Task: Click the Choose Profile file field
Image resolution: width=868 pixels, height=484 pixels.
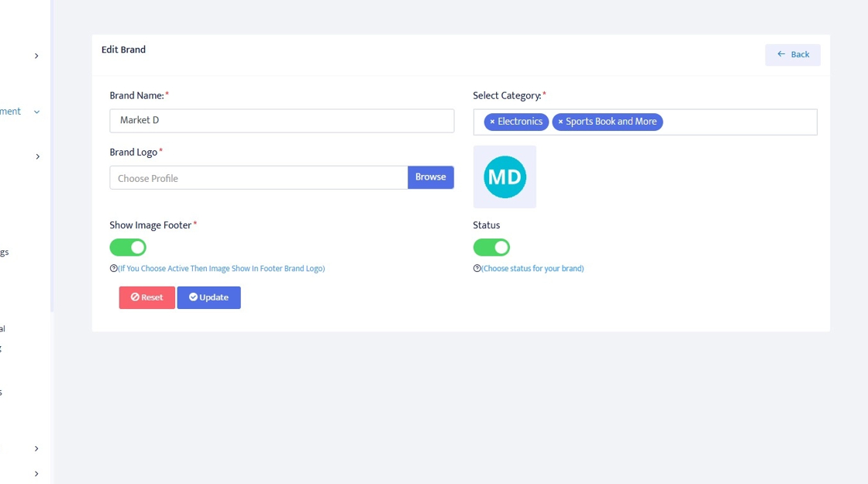Action: [259, 177]
